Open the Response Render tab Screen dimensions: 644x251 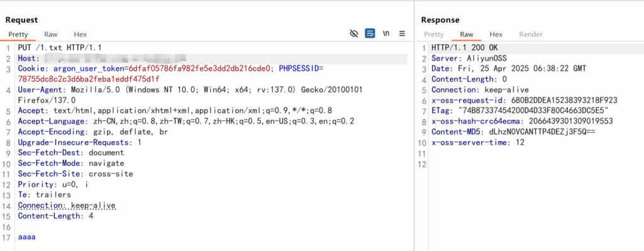pyautogui.click(x=531, y=35)
